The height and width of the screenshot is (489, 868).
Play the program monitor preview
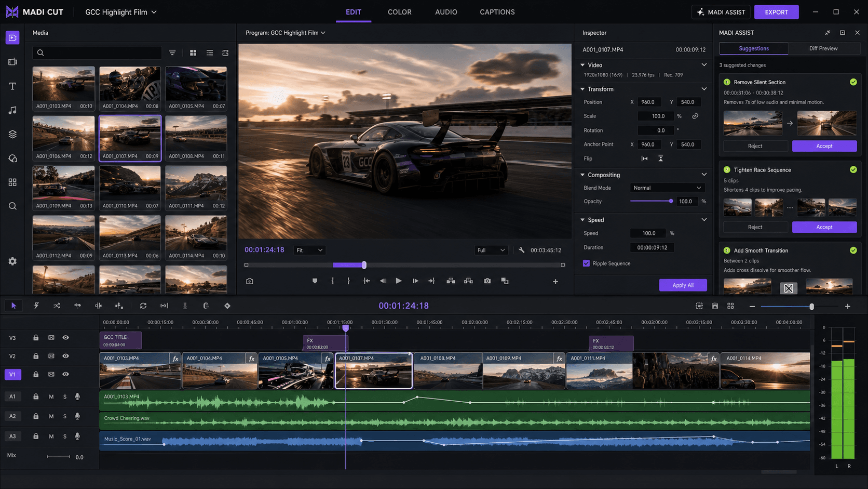coord(399,281)
